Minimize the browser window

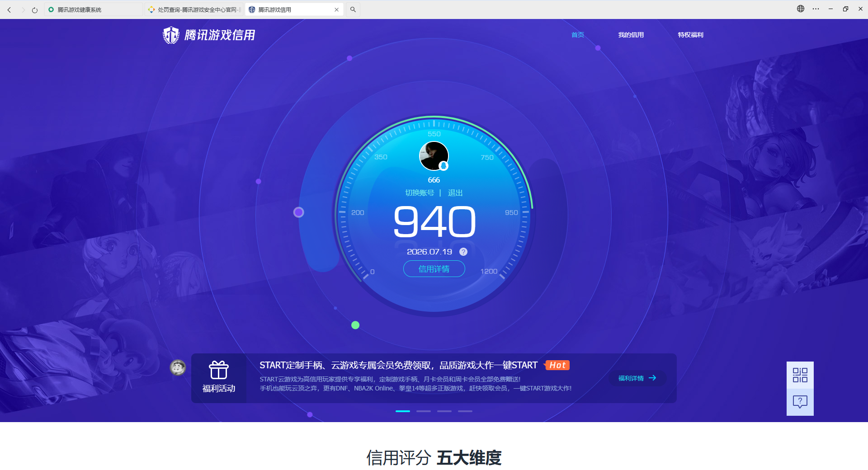(830, 9)
